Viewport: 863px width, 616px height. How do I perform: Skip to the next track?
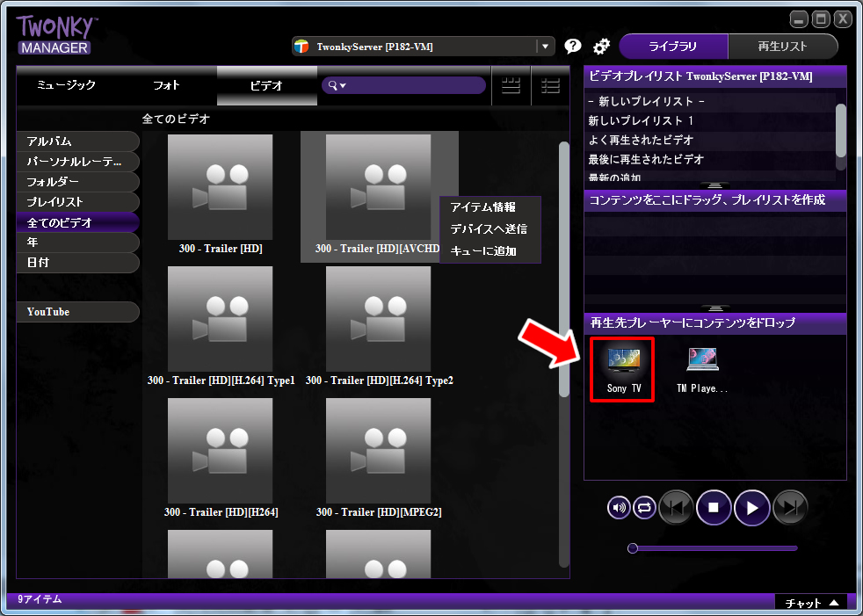[x=790, y=507]
